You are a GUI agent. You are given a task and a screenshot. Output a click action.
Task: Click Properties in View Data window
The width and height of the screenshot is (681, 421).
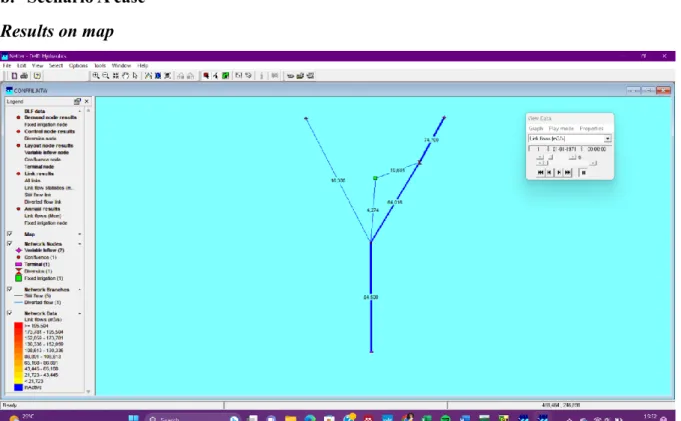pos(591,129)
